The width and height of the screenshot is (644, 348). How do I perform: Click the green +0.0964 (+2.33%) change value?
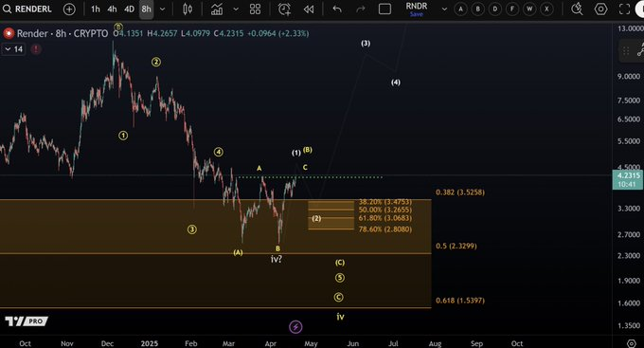coord(277,34)
